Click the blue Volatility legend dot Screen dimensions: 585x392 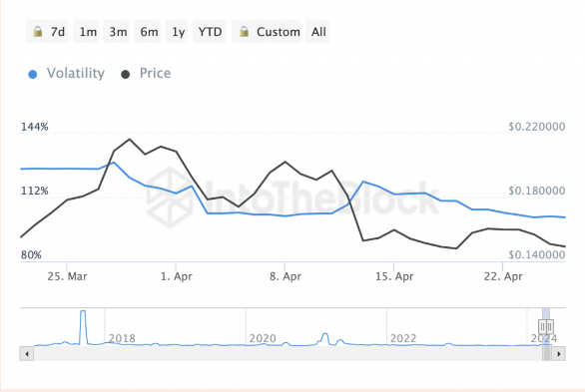click(33, 74)
